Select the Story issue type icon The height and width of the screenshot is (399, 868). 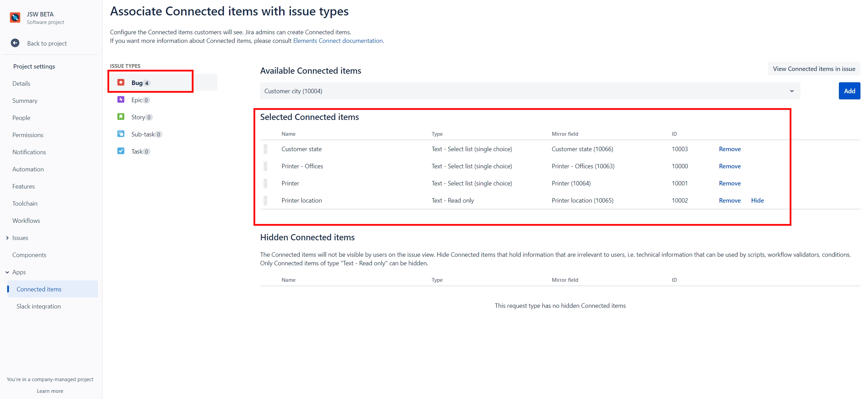pyautogui.click(x=121, y=117)
